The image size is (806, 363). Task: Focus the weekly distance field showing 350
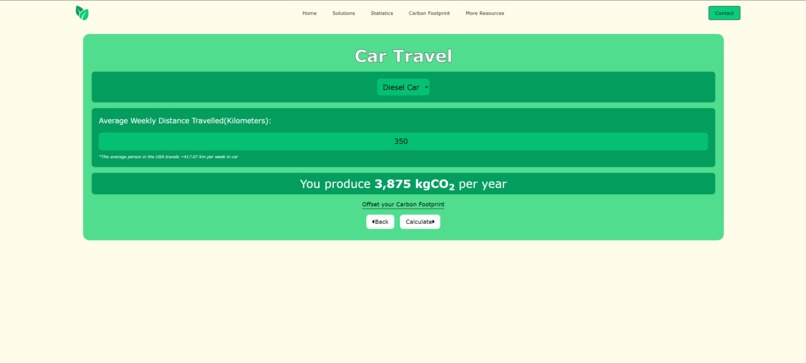click(403, 141)
